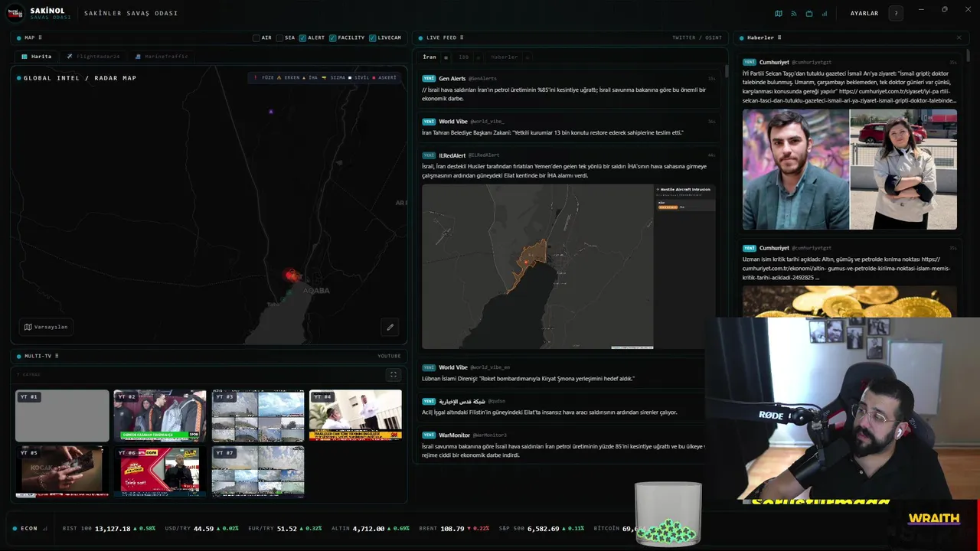
Task: Open the YT #7 webcam grid stream
Action: pyautogui.click(x=258, y=471)
